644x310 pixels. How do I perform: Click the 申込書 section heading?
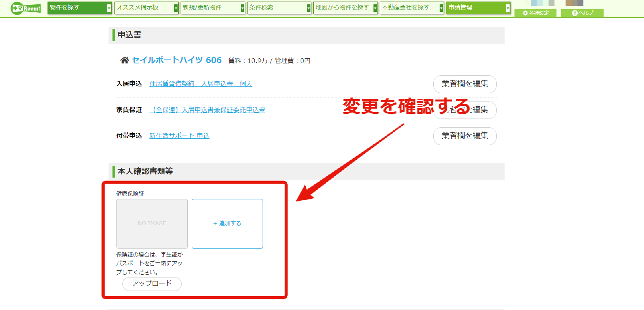[x=130, y=35]
